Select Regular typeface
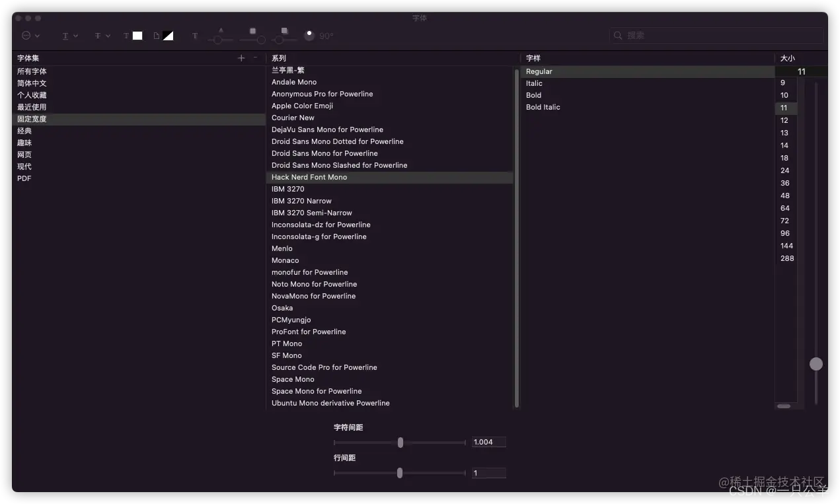This screenshot has height=504, width=840. coord(648,71)
